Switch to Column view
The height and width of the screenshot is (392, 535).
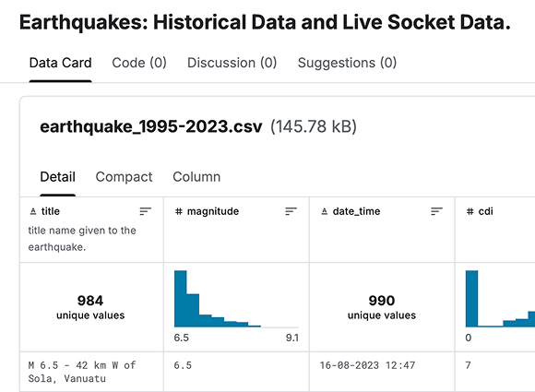click(196, 177)
